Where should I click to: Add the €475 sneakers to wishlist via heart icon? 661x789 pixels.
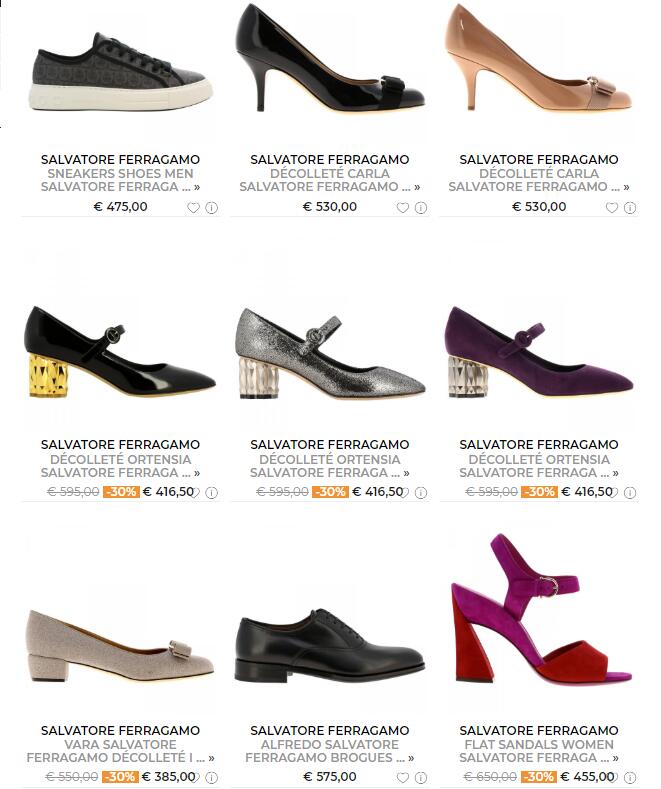coord(193,207)
